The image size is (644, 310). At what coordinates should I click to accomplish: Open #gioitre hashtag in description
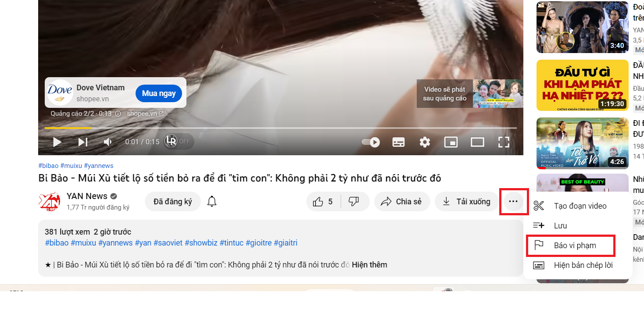click(259, 243)
